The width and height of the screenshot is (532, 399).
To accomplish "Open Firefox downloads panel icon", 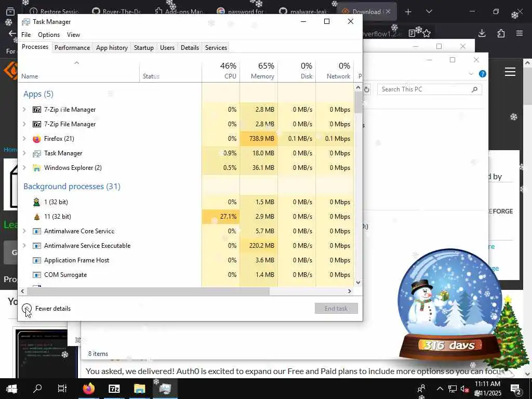I will 482,33.
